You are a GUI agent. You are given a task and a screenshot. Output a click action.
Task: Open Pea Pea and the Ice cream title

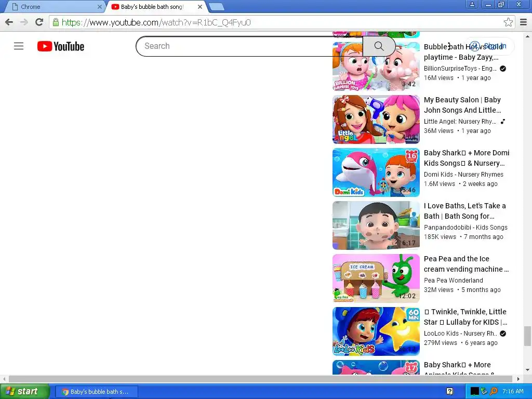point(466,263)
